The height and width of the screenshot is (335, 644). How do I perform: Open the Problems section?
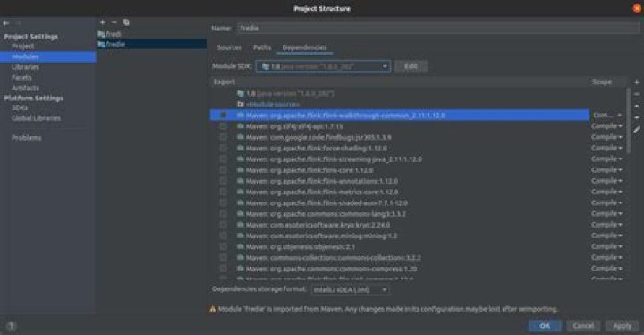pos(27,138)
